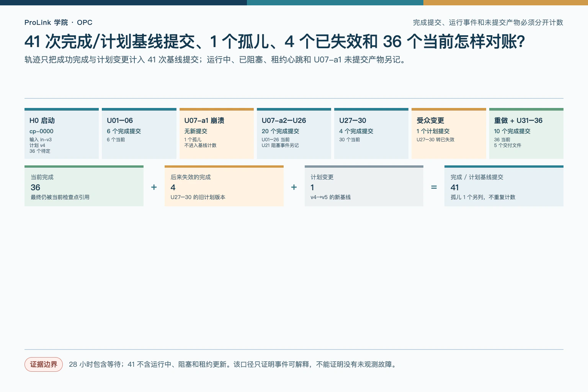
Task: Click 1 个计划提交 text
Action: point(433,131)
